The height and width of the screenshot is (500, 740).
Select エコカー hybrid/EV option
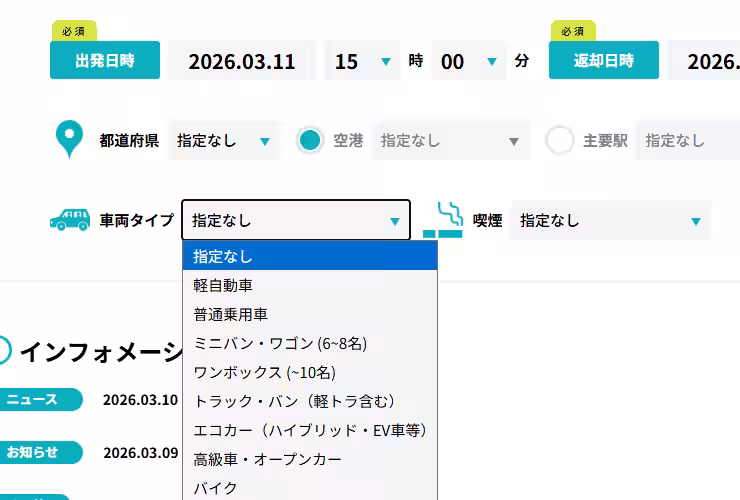coord(309,430)
